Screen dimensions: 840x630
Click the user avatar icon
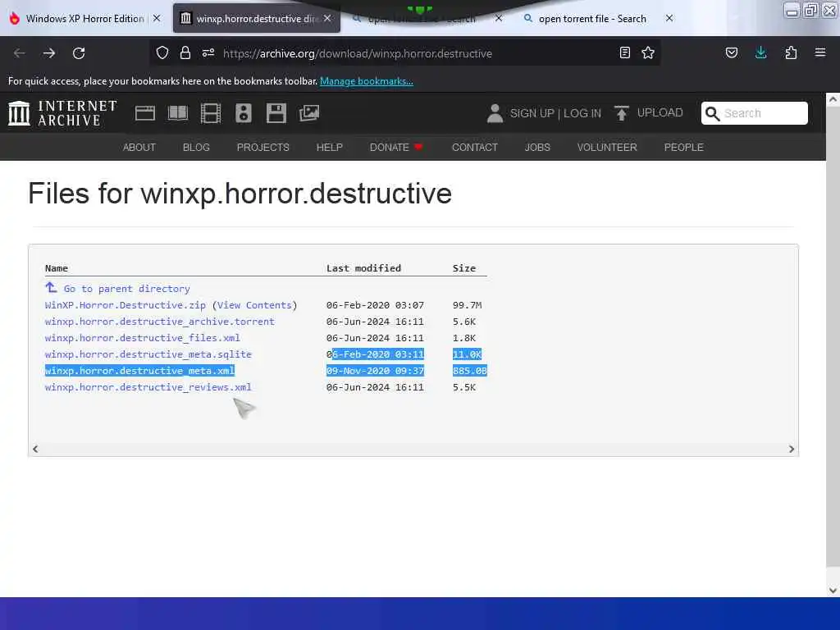(495, 113)
